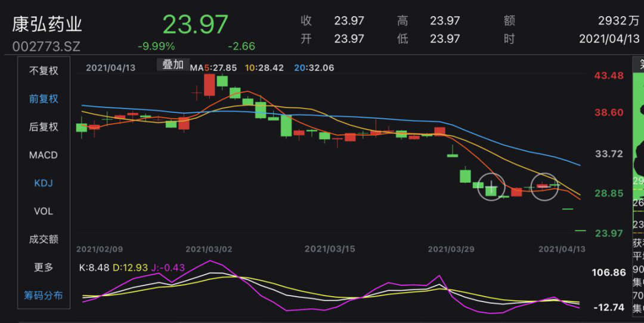644x323 pixels.
Task: Switch indicator to KDJ
Action: 44,183
